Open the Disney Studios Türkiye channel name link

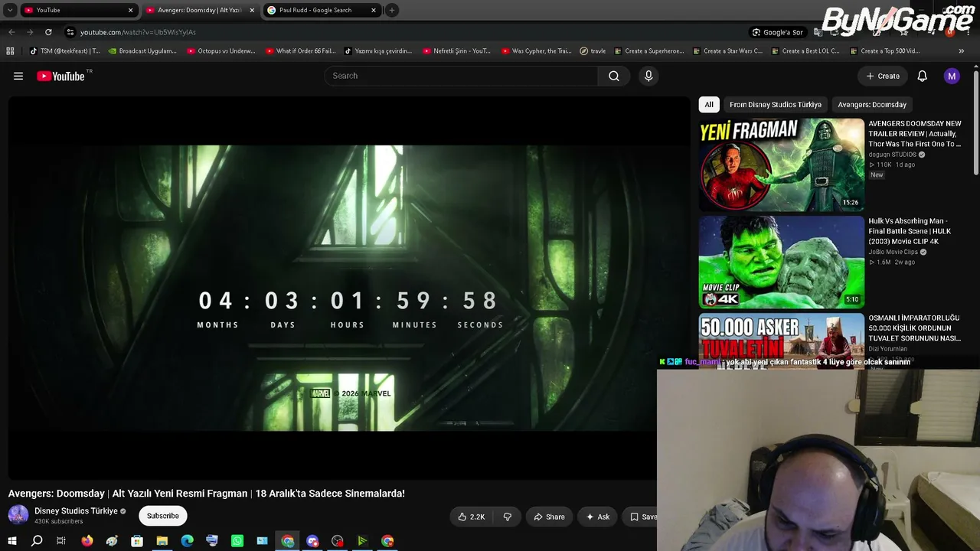point(76,511)
